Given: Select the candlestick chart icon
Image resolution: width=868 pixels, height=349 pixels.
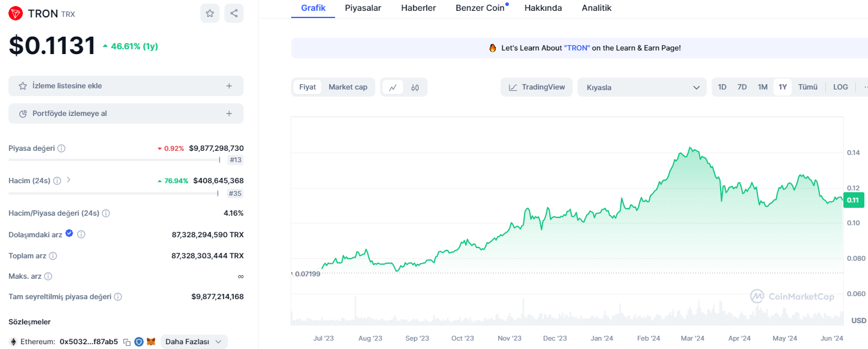Looking at the screenshot, I should (415, 87).
